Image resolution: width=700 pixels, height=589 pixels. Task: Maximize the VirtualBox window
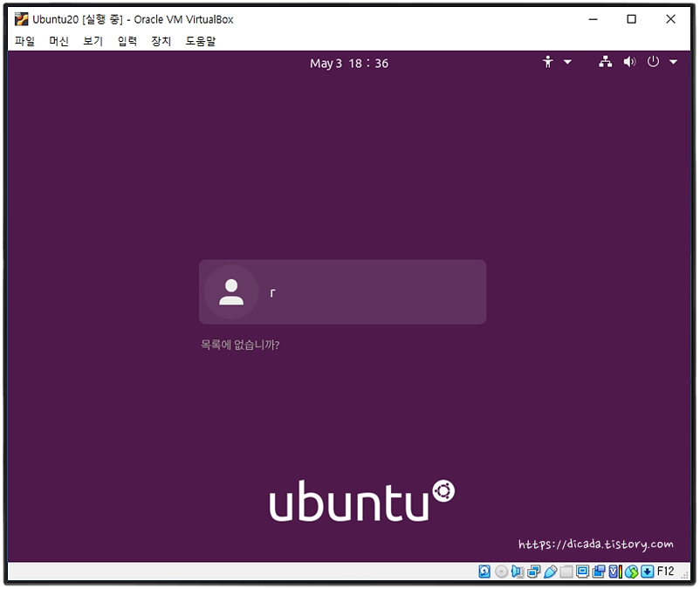(631, 19)
